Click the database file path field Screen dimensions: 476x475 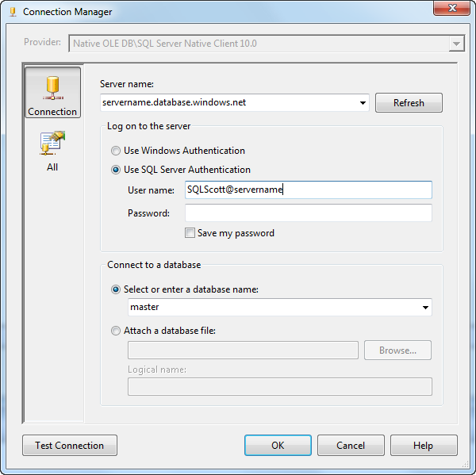coord(243,351)
